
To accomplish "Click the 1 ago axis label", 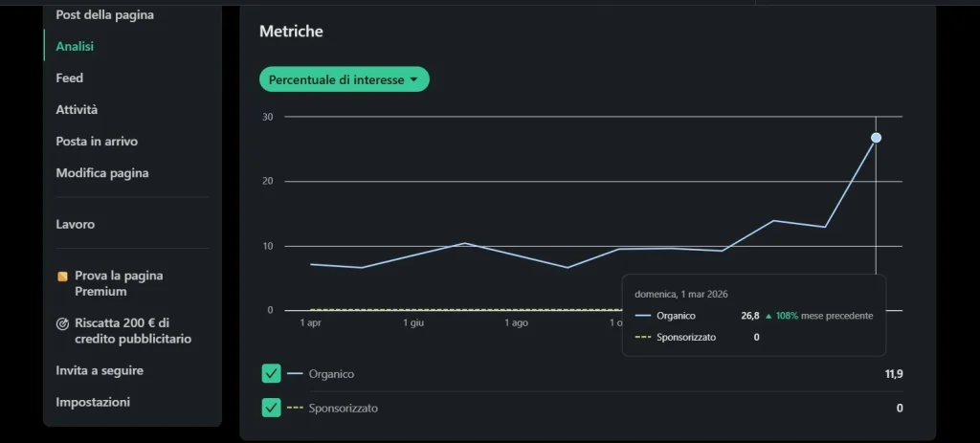I will click(x=516, y=323).
